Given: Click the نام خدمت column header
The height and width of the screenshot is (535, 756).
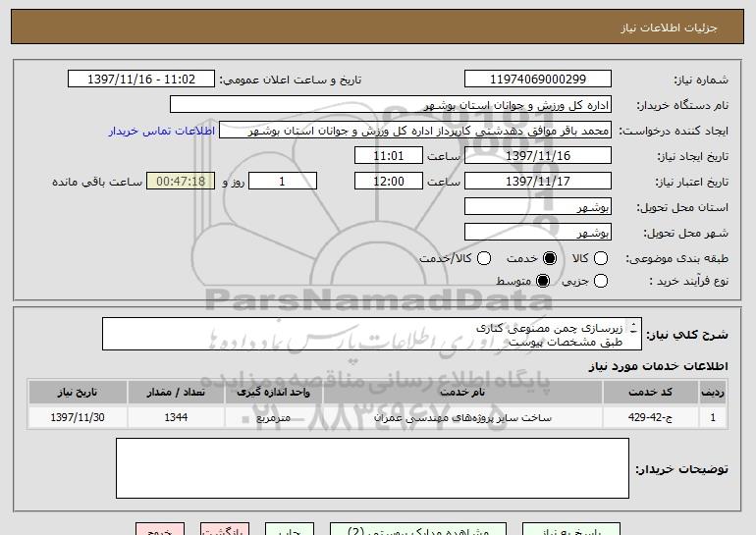Looking at the screenshot, I should point(462,393).
